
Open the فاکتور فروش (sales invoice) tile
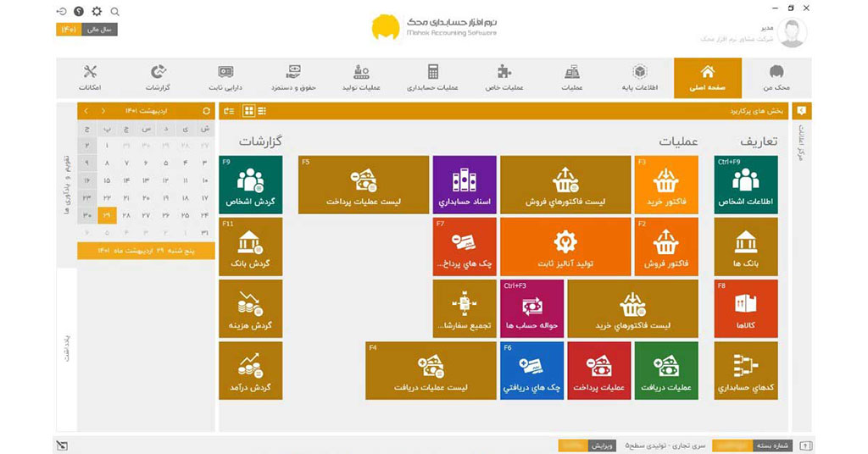coord(666,246)
